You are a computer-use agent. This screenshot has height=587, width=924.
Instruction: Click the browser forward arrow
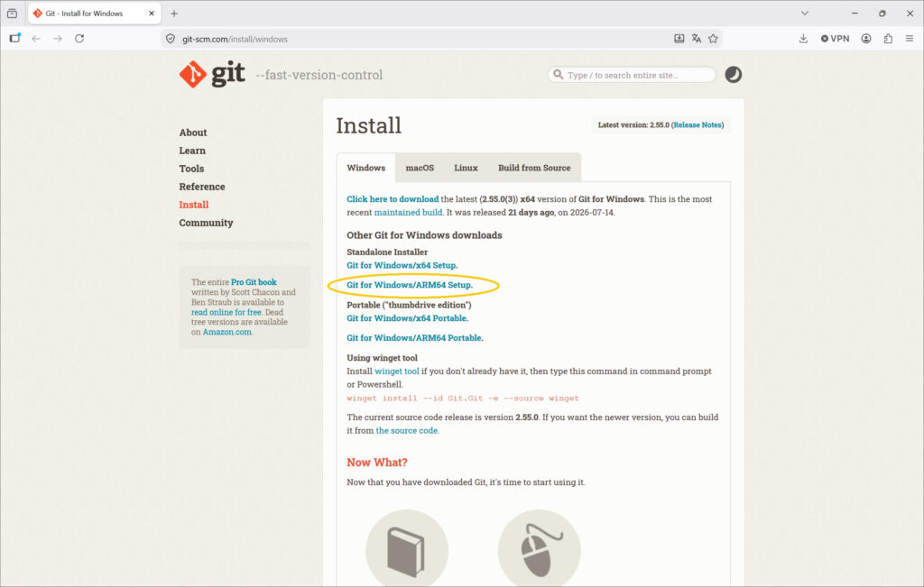coord(58,39)
